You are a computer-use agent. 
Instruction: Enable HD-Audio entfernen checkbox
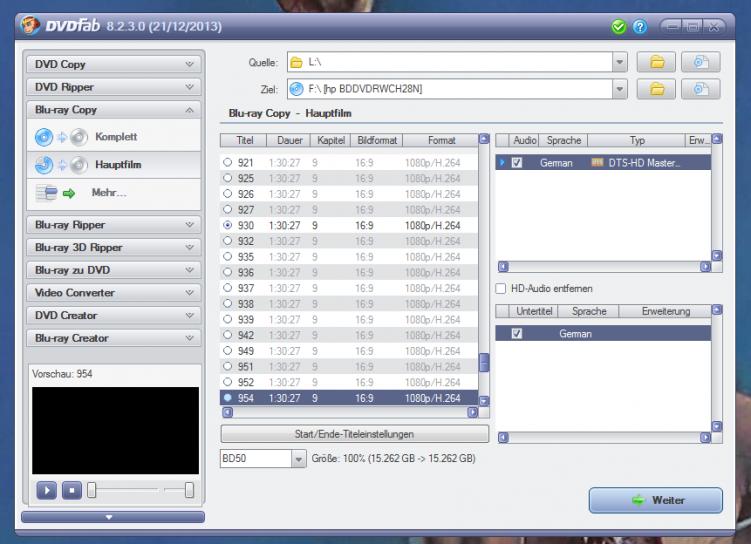[x=501, y=288]
